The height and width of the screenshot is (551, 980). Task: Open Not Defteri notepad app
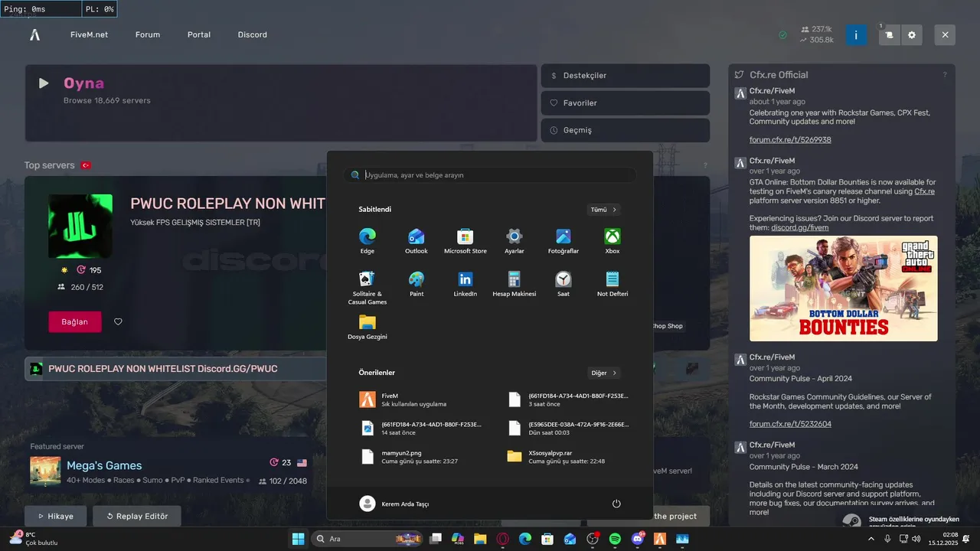[x=612, y=284]
